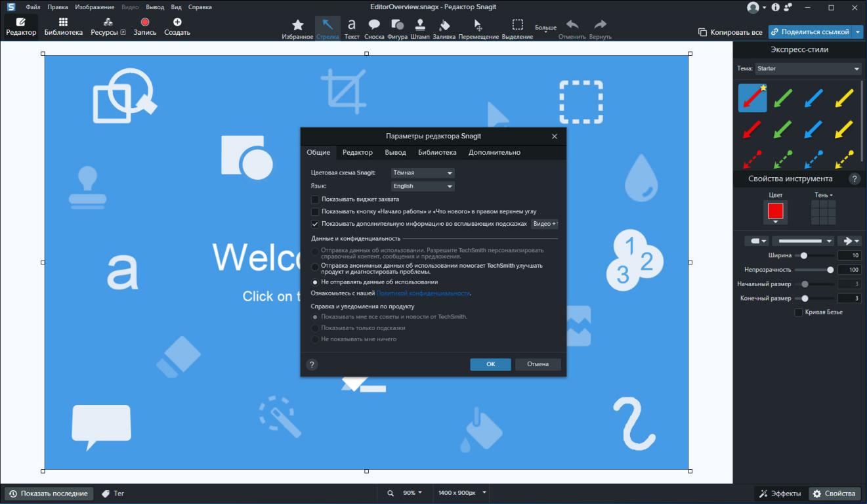Select the Fill (Заливка) tool
This screenshot has width=867, height=504.
pos(444,28)
